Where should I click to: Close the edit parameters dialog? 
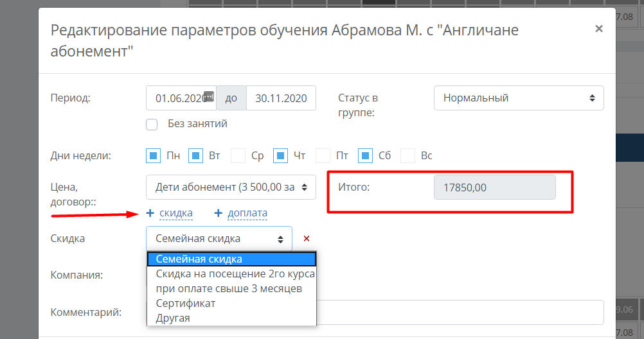pyautogui.click(x=599, y=29)
